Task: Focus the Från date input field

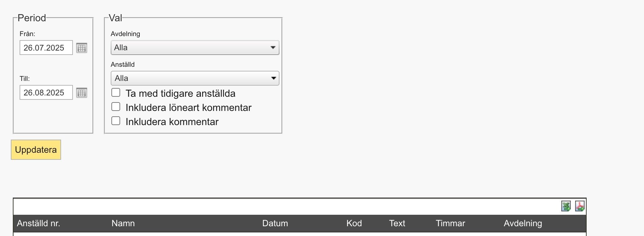Action: [46, 48]
